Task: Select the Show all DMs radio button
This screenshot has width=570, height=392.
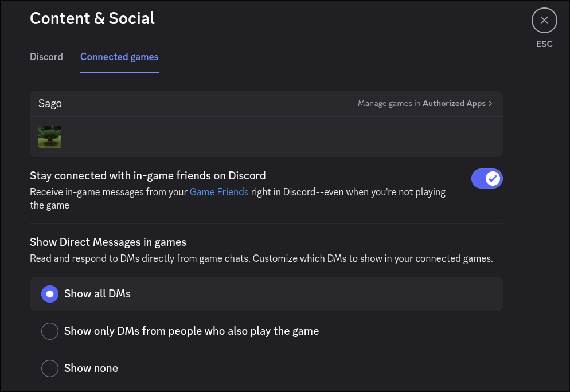Action: point(50,293)
